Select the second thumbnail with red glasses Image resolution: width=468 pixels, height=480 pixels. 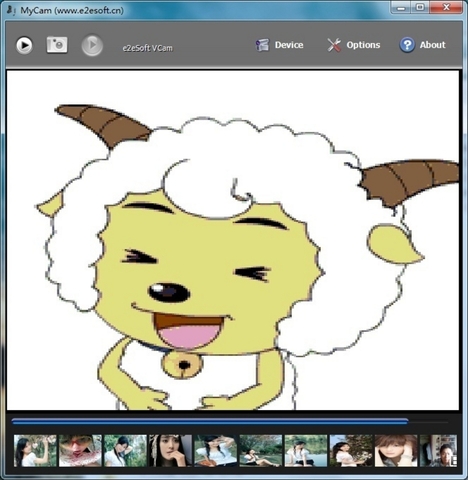click(x=80, y=450)
